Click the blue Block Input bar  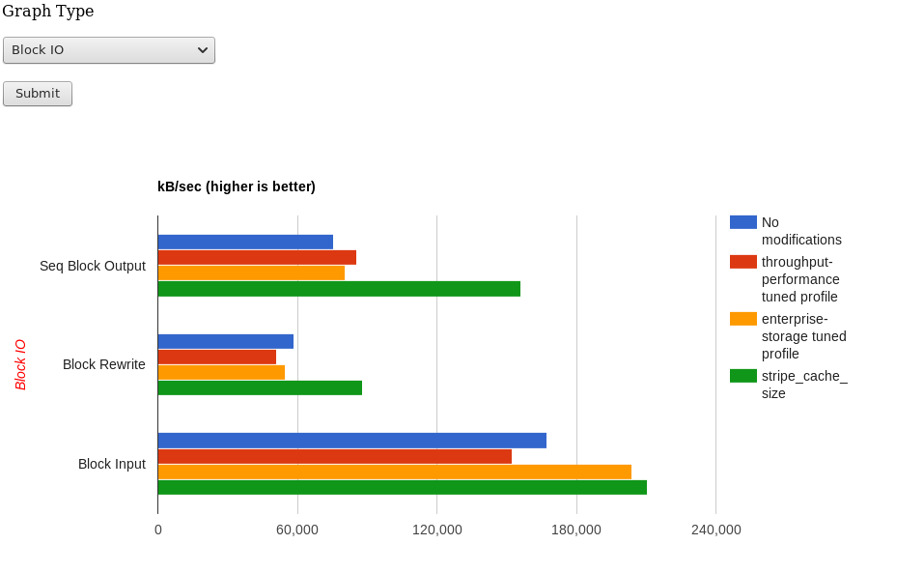[351, 441]
